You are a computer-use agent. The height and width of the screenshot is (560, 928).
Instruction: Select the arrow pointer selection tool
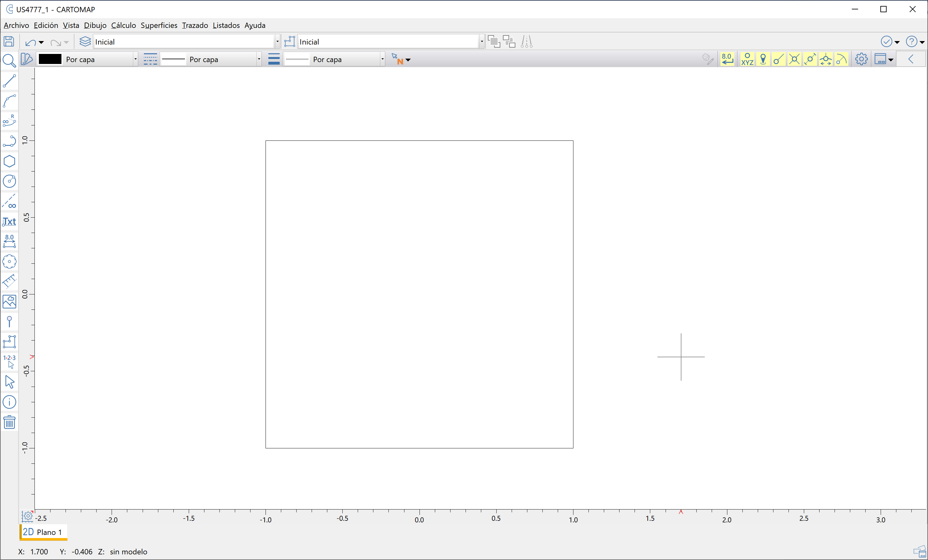coord(9,382)
